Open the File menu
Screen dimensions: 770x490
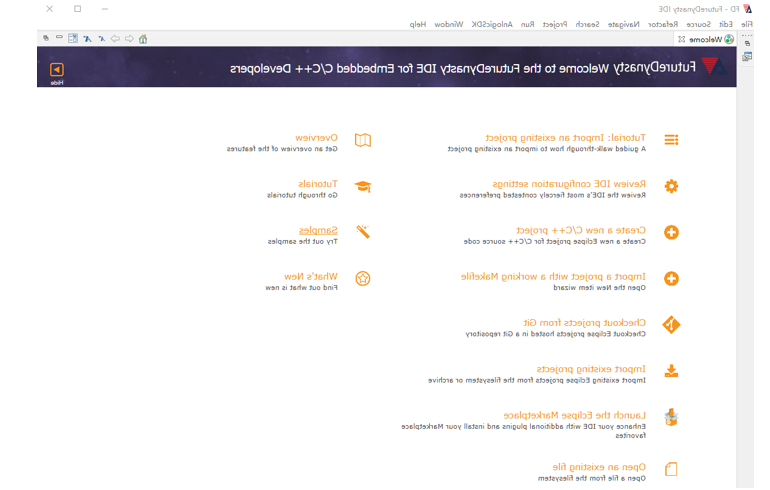pyautogui.click(x=746, y=24)
